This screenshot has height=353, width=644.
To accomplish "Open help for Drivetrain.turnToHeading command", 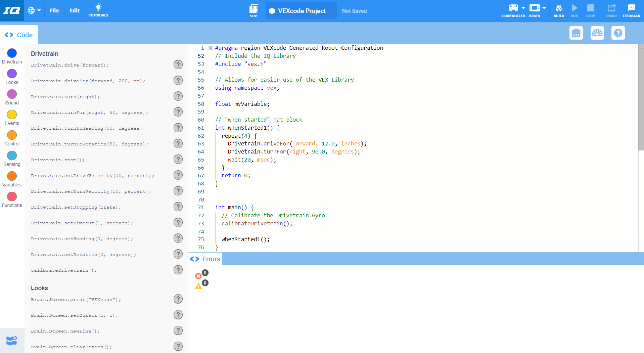I will (x=178, y=128).
